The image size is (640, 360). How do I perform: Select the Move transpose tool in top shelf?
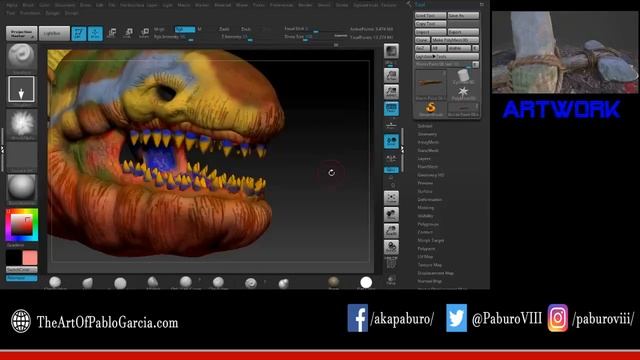click(111, 33)
